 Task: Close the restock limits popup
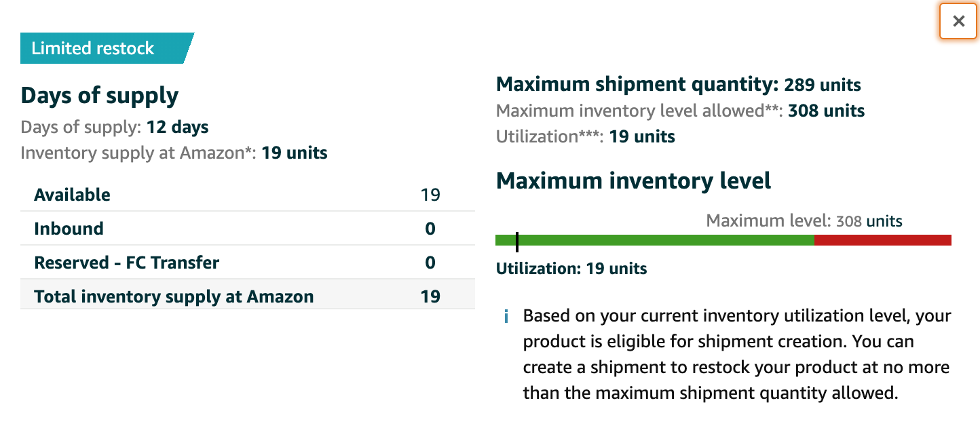[x=958, y=21]
